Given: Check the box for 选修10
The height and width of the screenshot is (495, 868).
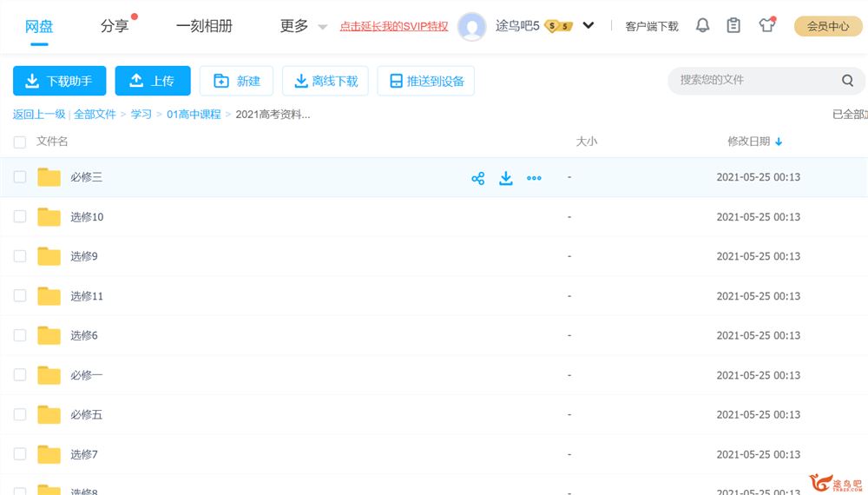Looking at the screenshot, I should (20, 216).
